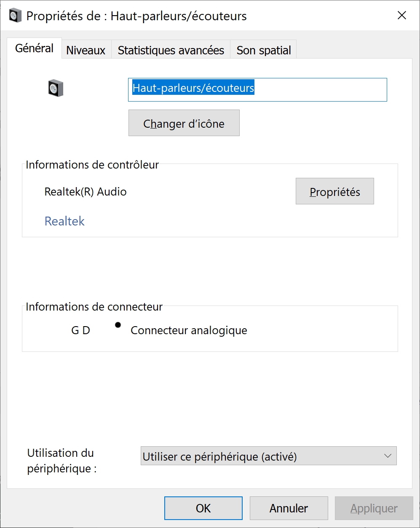Select the Général tab
420x528 pixels.
pos(35,48)
